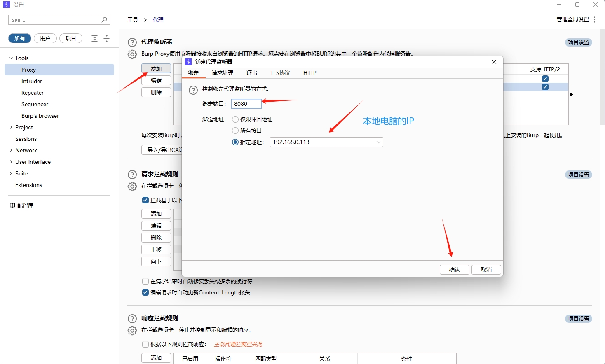Viewport: 605px width, 364px height.
Task: Open the TLS协议 tab
Action: pos(280,73)
